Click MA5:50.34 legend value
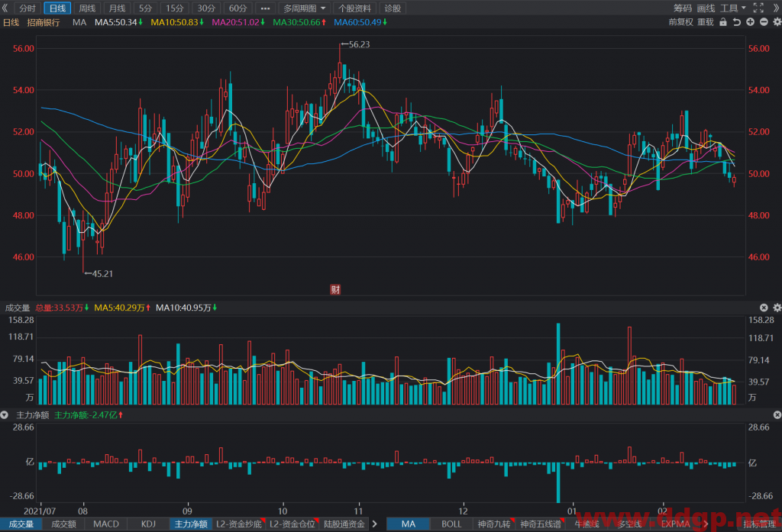The width and height of the screenshot is (782, 532). [118, 22]
